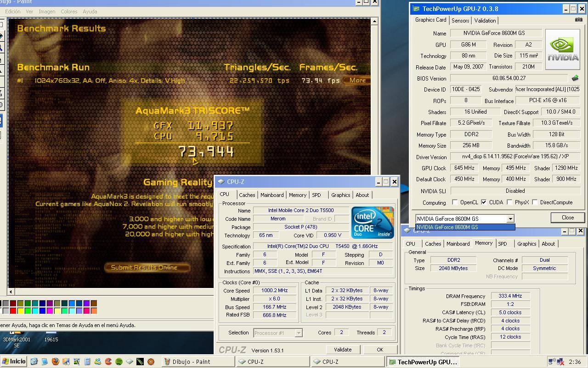Screen dimensions: 588x368
Task: Enable the DirectCompute checkbox
Action: coord(535,202)
